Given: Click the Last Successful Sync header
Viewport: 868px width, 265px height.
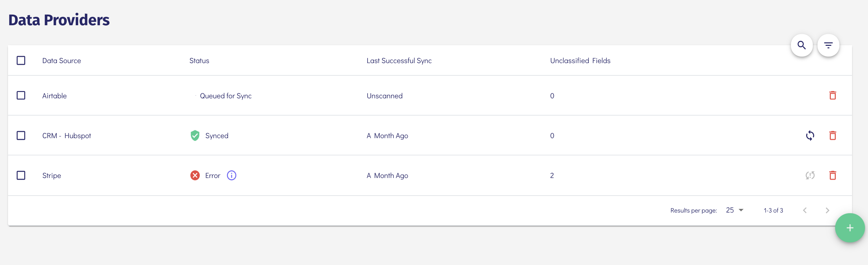Looking at the screenshot, I should (399, 61).
